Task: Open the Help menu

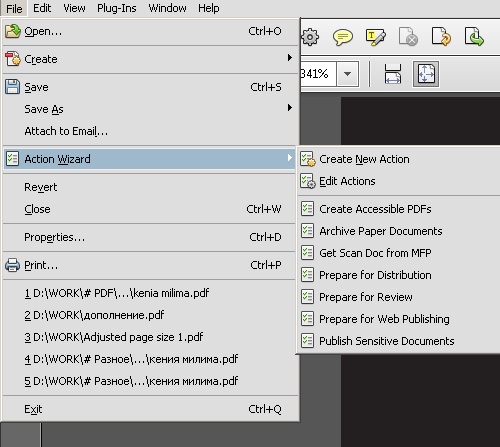Action: click(x=209, y=8)
